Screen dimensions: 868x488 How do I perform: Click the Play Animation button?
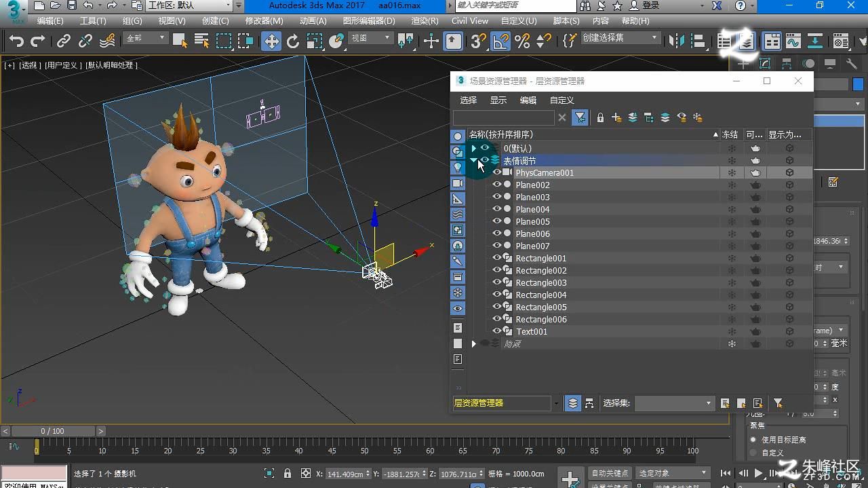point(758,473)
